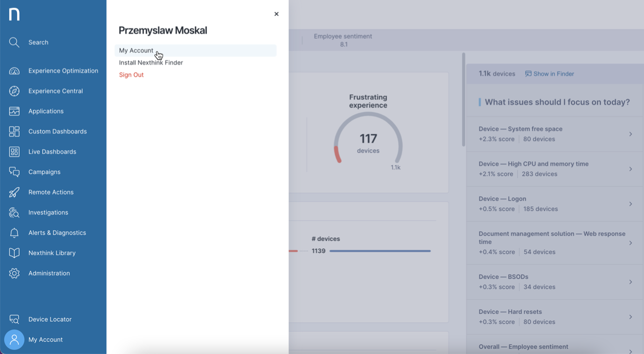Open Experience Optimization gauge icon
Viewport: 644px width, 354px height.
[14, 71]
